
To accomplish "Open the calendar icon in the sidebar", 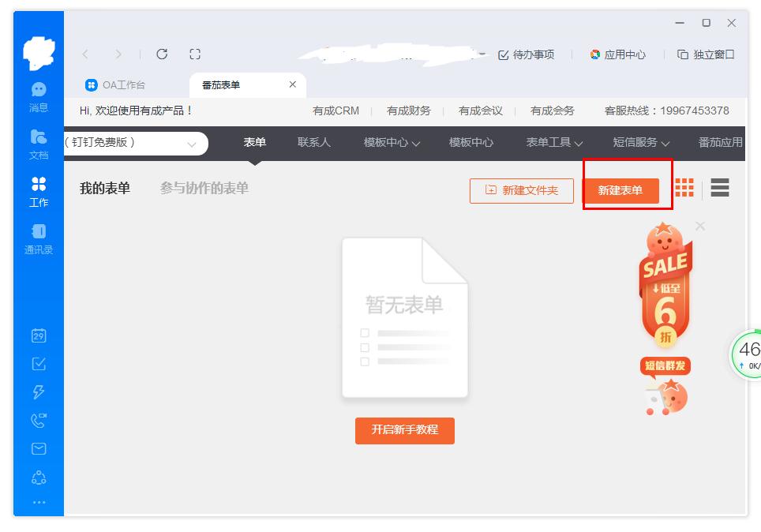I will point(38,335).
